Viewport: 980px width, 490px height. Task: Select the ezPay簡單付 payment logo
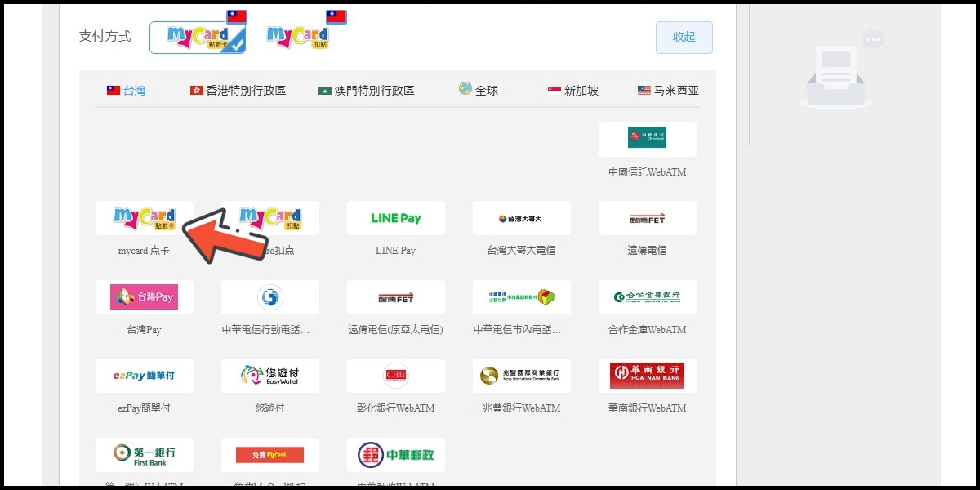[145, 376]
